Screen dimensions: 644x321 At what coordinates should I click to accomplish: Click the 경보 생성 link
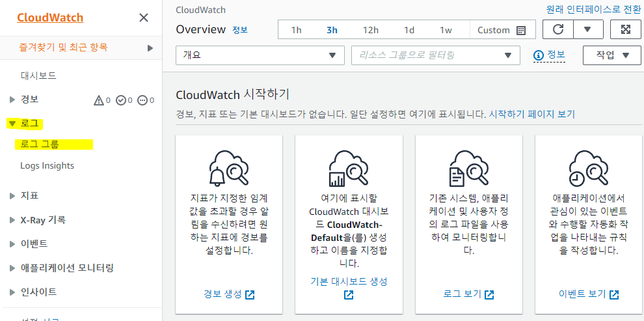tap(229, 294)
